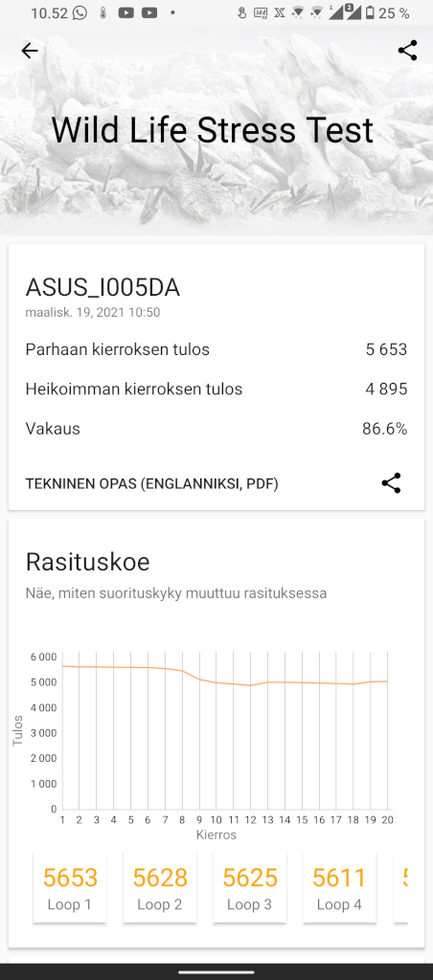Image resolution: width=433 pixels, height=980 pixels.
Task: Tap battery icon in status bar
Action: (370, 12)
